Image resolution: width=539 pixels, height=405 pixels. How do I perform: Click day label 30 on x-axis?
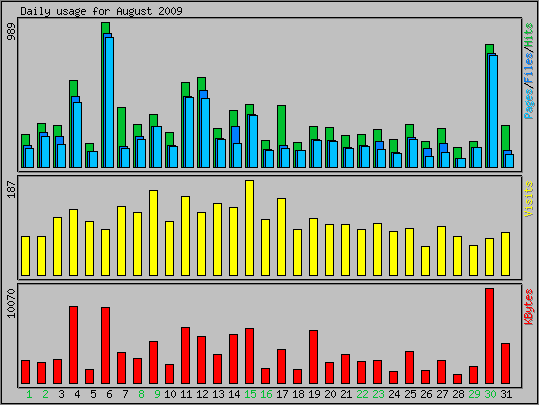pos(490,394)
